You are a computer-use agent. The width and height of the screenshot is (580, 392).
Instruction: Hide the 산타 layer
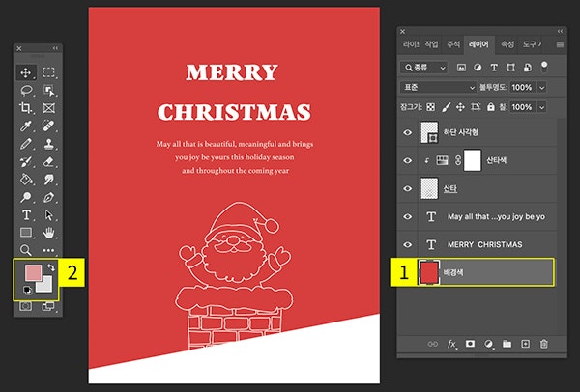tap(407, 188)
